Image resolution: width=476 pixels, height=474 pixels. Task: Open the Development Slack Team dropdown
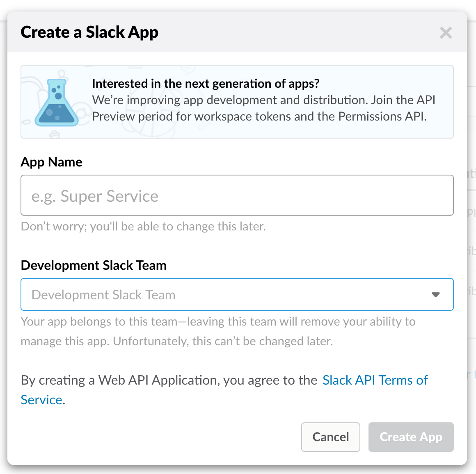[x=237, y=294]
